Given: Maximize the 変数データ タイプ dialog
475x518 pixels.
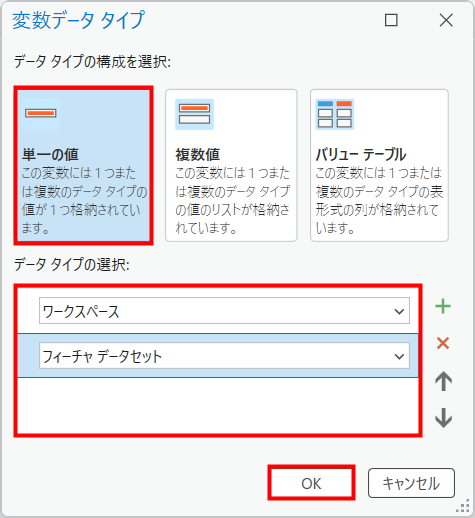Looking at the screenshot, I should click(x=391, y=20).
